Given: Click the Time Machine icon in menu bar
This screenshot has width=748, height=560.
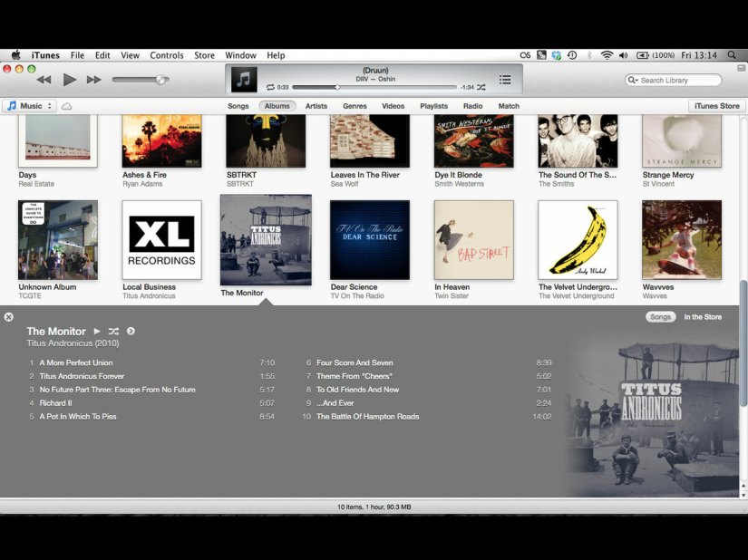Looking at the screenshot, I should (x=572, y=55).
